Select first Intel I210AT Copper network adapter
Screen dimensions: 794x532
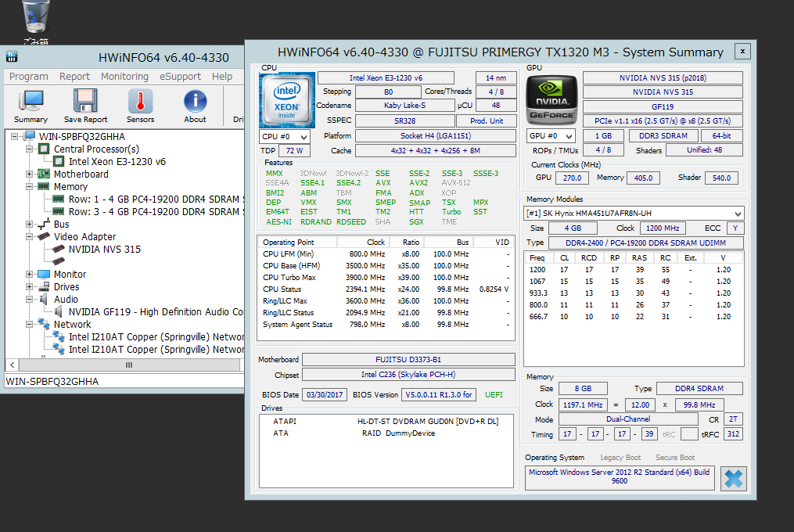[156, 337]
